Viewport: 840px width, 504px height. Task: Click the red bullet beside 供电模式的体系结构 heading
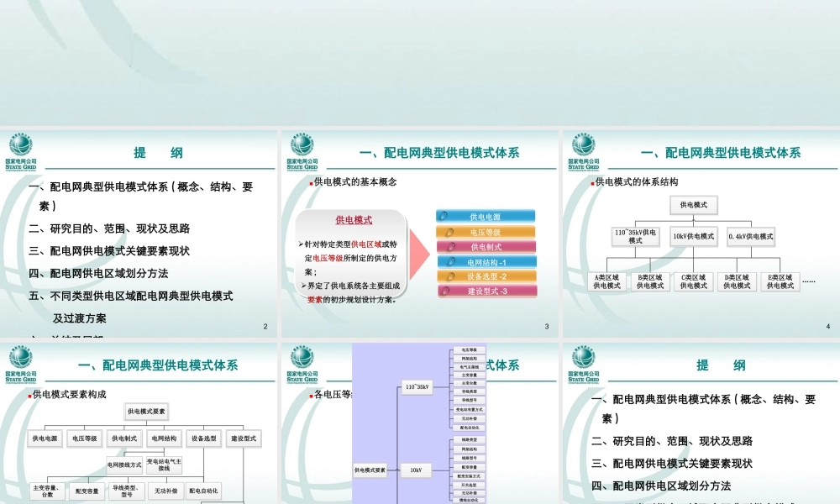(592, 184)
